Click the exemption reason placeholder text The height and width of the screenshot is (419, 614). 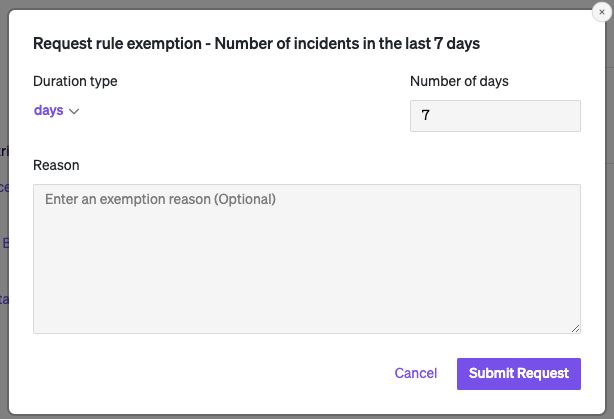(160, 199)
